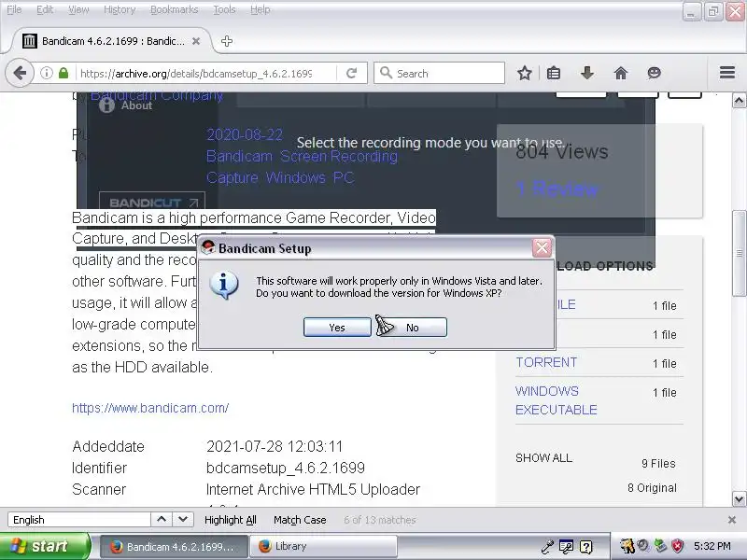Open a new tab with plus icon

tap(227, 41)
